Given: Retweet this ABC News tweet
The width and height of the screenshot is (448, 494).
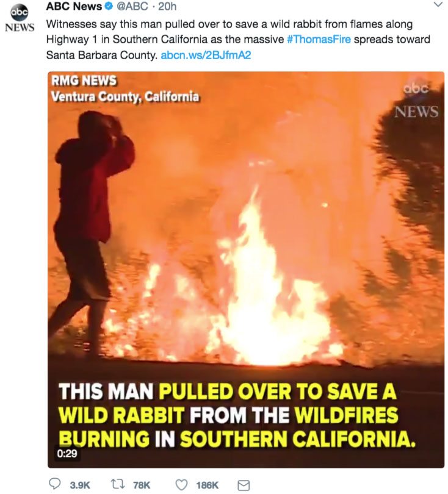Looking at the screenshot, I should pos(118,484).
